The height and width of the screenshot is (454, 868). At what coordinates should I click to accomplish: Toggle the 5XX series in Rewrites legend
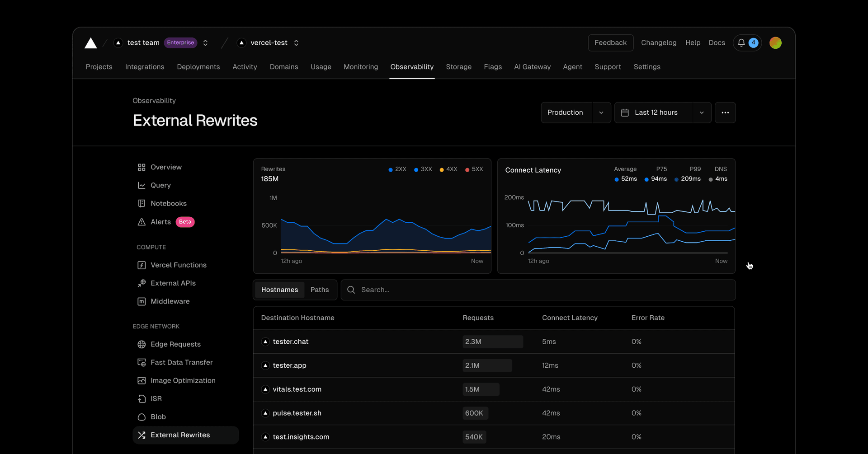pos(474,169)
